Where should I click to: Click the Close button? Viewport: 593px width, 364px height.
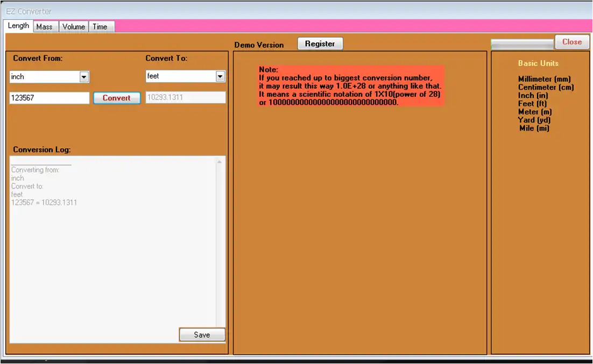point(572,42)
